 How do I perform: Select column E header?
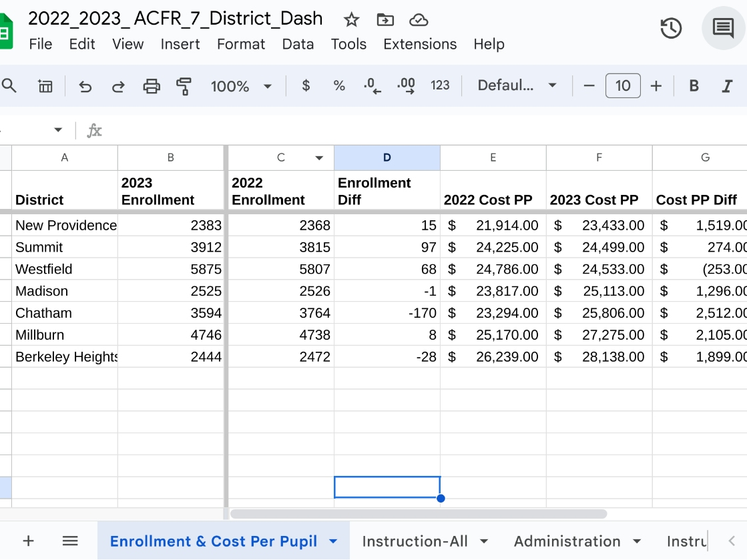pyautogui.click(x=493, y=158)
